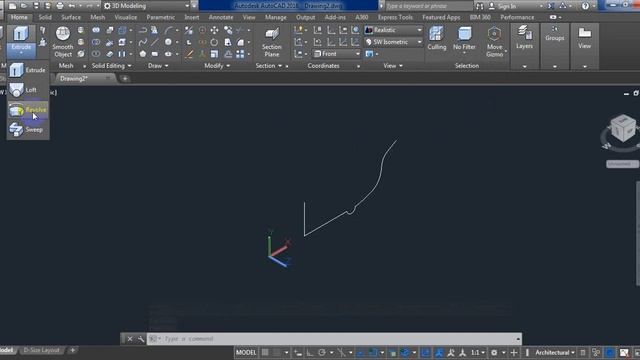This screenshot has width=640, height=360.
Task: Select the Spline draw tool
Action: 142,42
